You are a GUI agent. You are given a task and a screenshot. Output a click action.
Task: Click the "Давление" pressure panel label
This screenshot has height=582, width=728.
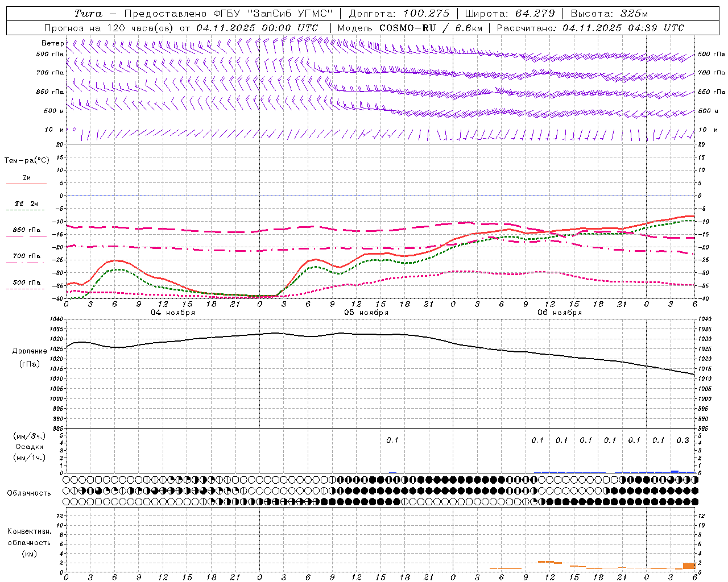pyautogui.click(x=30, y=351)
